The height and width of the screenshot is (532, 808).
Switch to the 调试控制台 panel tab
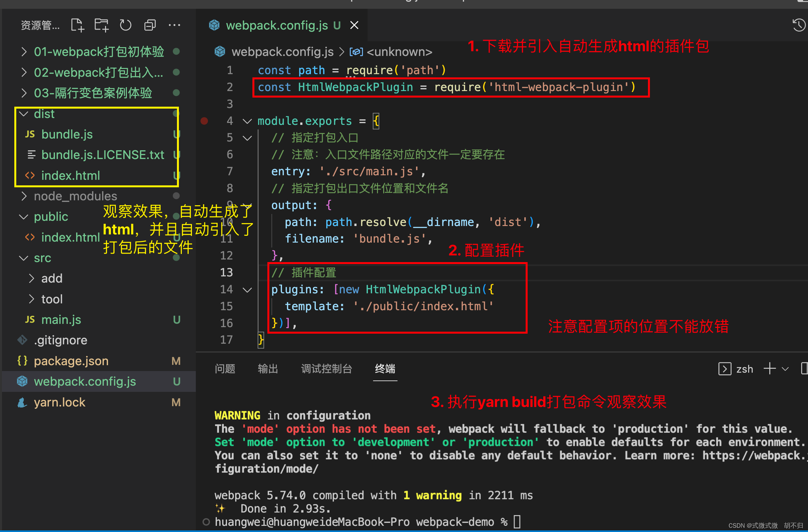(326, 369)
